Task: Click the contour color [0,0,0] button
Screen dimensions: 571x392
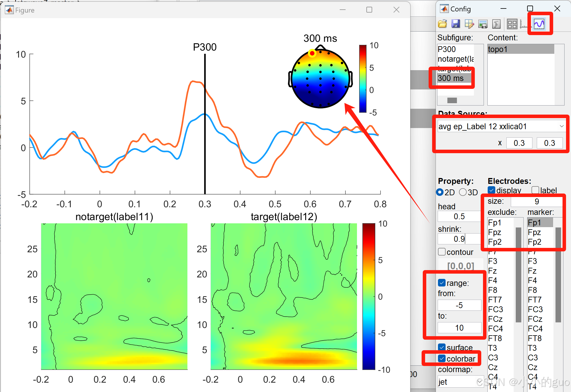Action: point(460,266)
